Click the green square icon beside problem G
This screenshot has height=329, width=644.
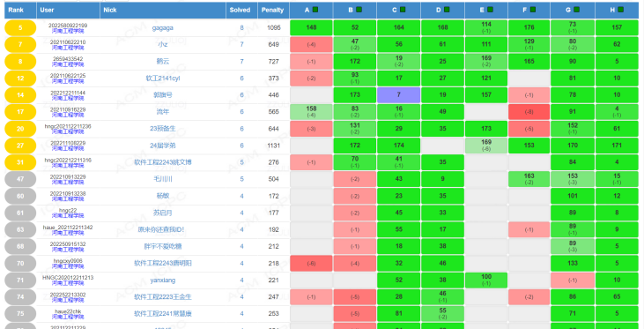577,10
